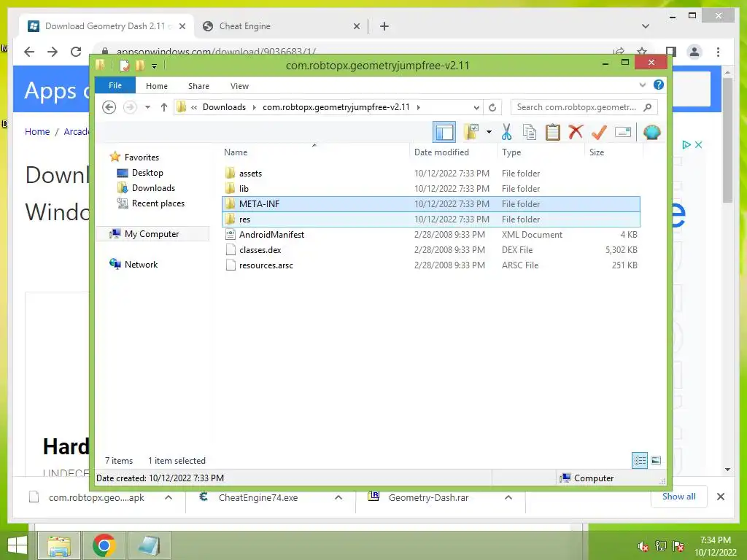Reload the Chrome page
The image size is (747, 560).
point(76,52)
